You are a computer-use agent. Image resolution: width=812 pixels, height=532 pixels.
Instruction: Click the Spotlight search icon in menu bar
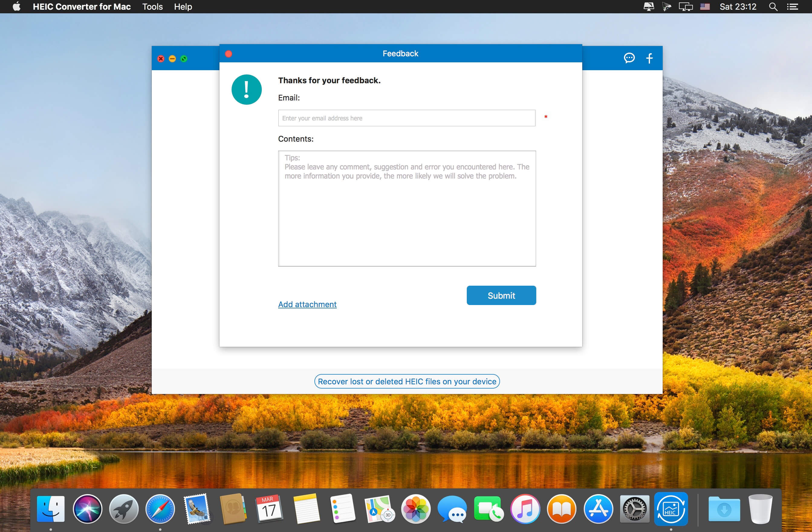[x=773, y=7]
